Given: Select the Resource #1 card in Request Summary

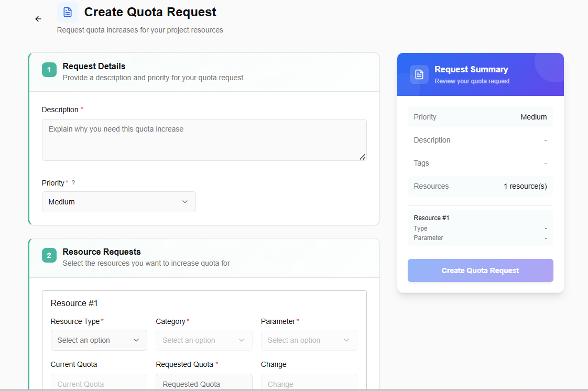Looking at the screenshot, I should [480, 228].
